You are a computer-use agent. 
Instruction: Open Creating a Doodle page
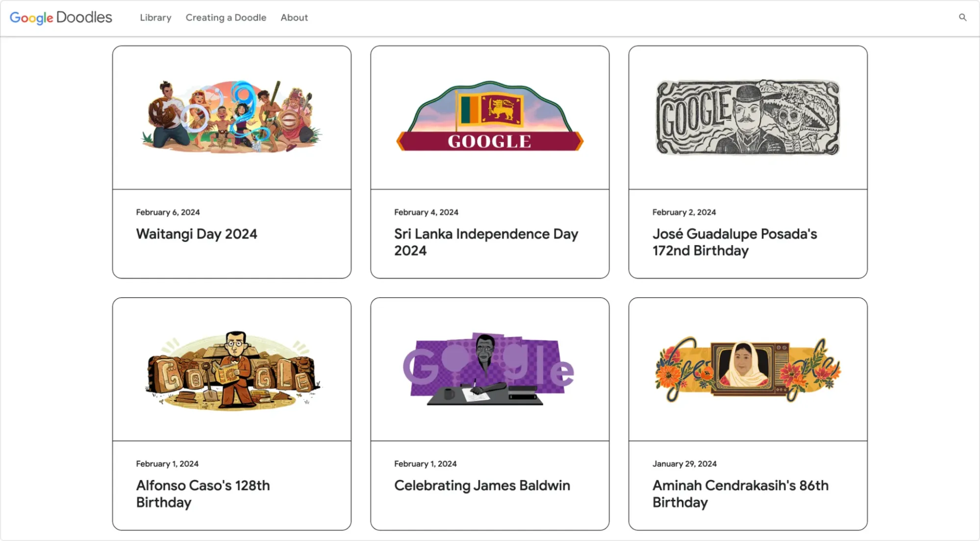pyautogui.click(x=226, y=18)
